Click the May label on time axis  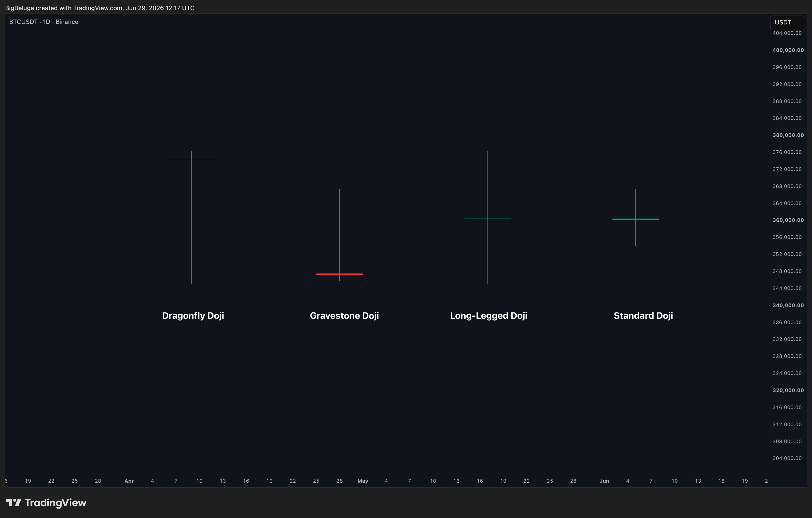tap(363, 481)
